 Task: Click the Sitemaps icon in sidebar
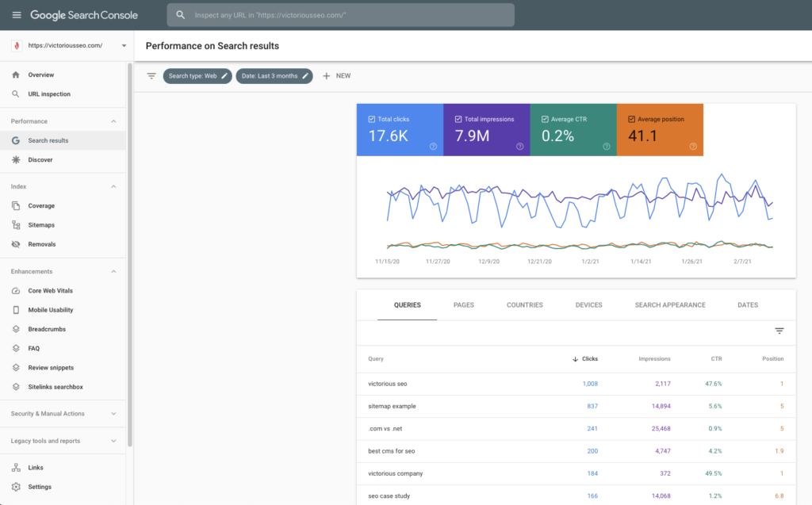16,225
